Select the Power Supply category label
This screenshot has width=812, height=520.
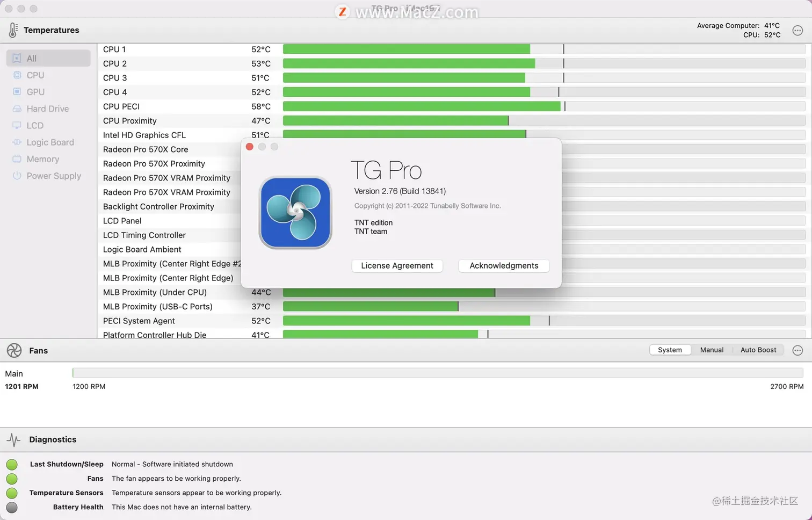click(54, 176)
